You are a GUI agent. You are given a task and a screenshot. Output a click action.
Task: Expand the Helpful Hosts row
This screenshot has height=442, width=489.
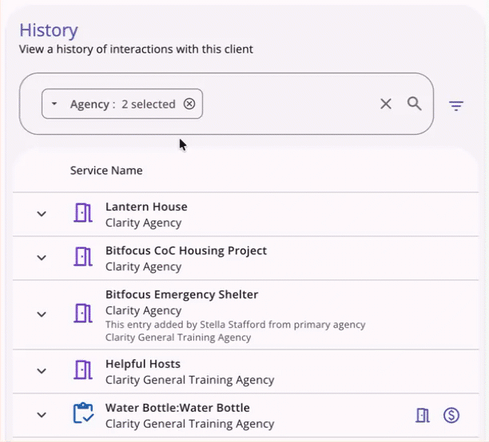pyautogui.click(x=42, y=371)
